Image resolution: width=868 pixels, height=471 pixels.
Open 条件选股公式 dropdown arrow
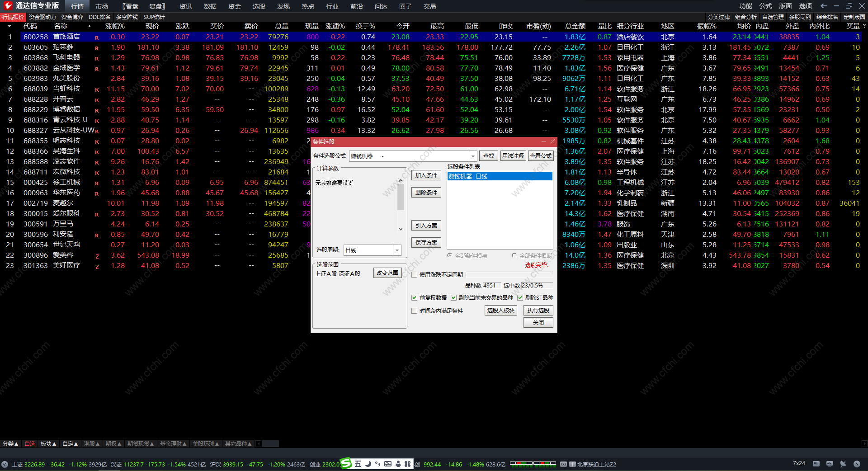tap(473, 156)
